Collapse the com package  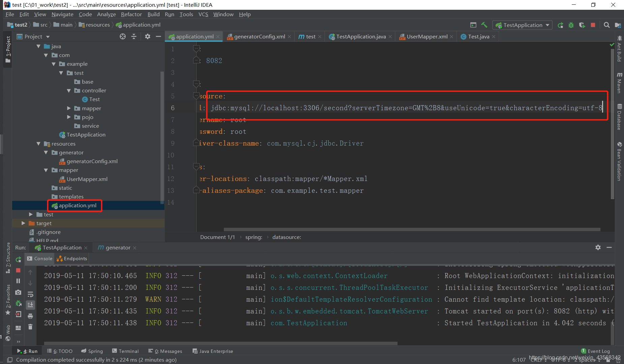point(46,55)
